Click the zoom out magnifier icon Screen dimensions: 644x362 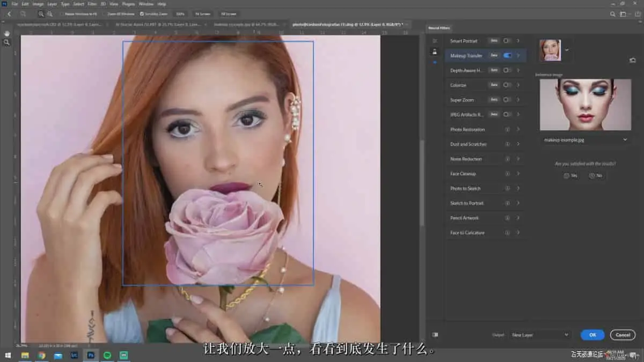(x=50, y=13)
